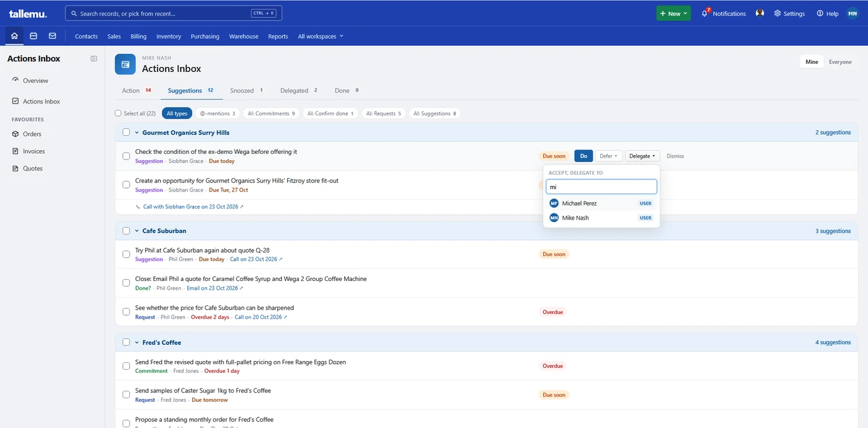868x428 pixels.
Task: Open Invoices favourite
Action: 33,151
